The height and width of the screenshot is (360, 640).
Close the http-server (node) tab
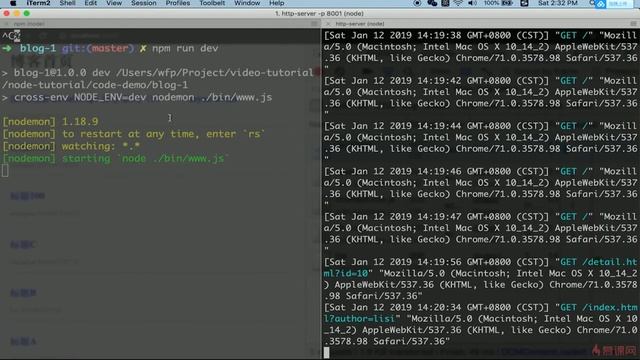pos(327,24)
